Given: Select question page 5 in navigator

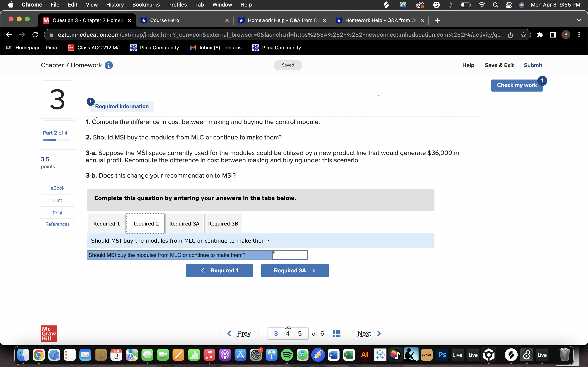Looking at the screenshot, I should pyautogui.click(x=300, y=333).
